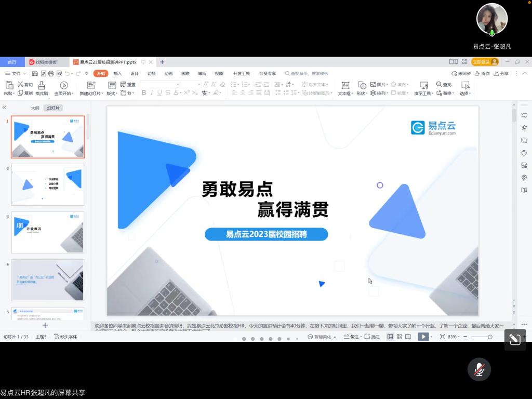This screenshot has height=399, width=532.
Task: Click the Login (立即登录) button
Action: pyautogui.click(x=485, y=62)
